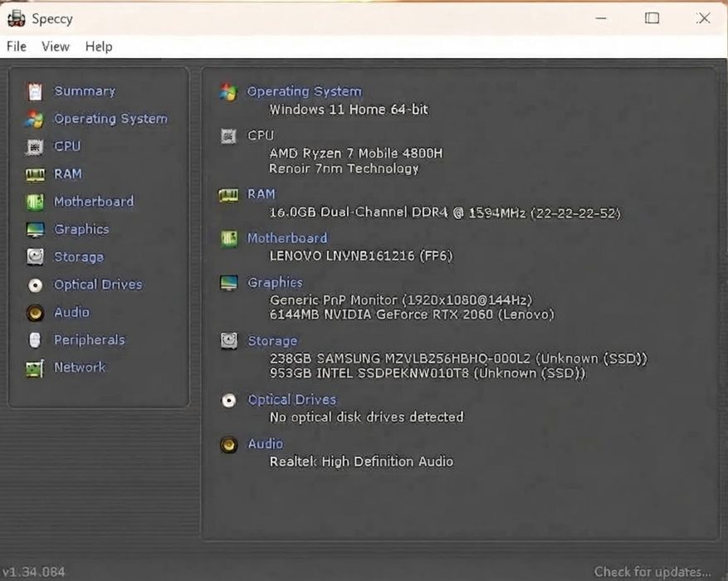
Task: View the Optical Drives sidebar section
Action: [x=98, y=285]
